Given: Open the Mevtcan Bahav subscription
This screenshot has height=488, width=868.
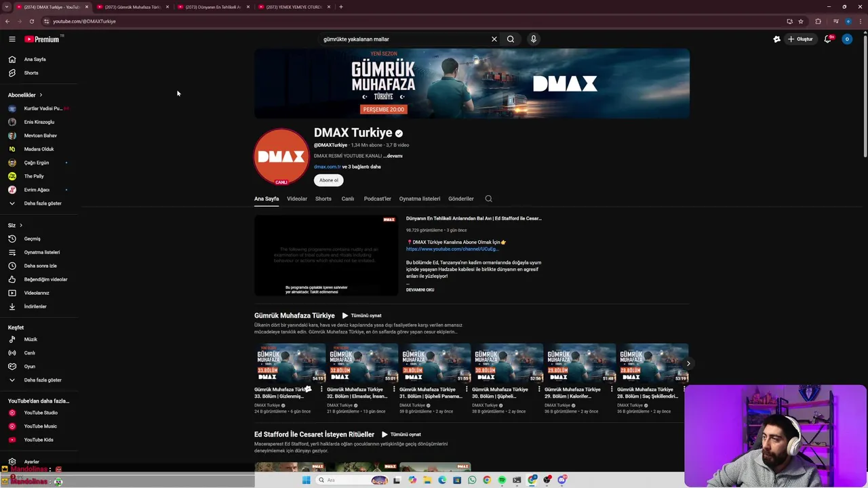Looking at the screenshot, I should point(39,136).
